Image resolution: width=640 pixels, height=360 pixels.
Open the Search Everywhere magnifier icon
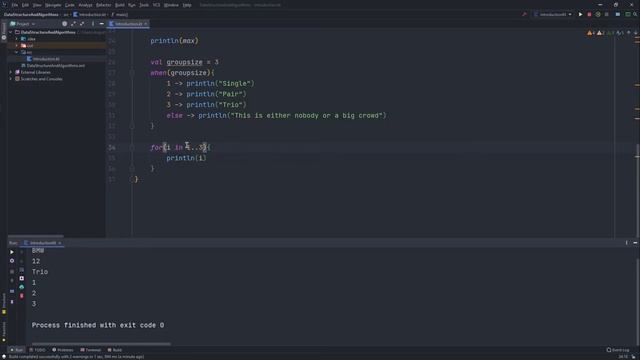coord(635,14)
